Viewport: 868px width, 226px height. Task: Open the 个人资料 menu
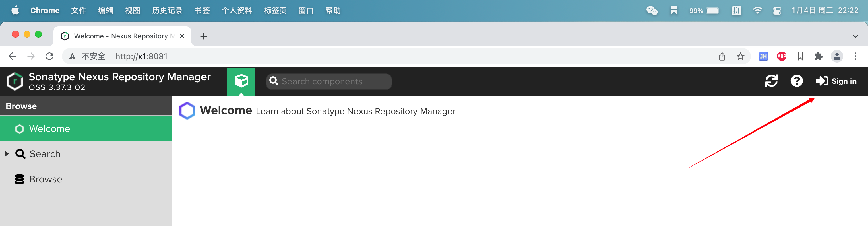pyautogui.click(x=237, y=10)
